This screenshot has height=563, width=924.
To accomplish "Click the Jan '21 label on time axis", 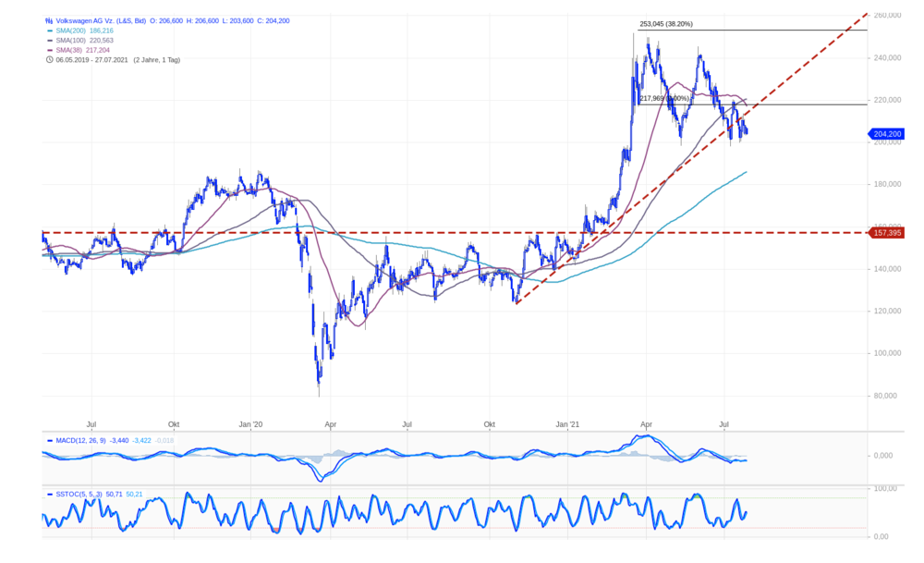I will [567, 424].
